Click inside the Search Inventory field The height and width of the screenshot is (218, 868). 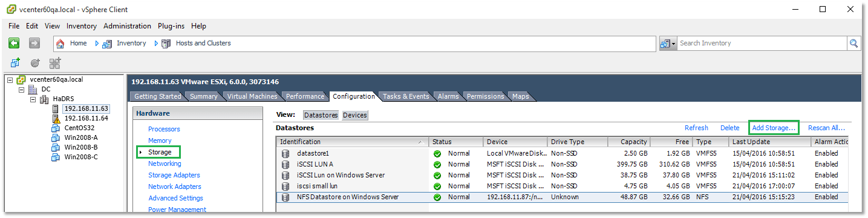coord(762,44)
